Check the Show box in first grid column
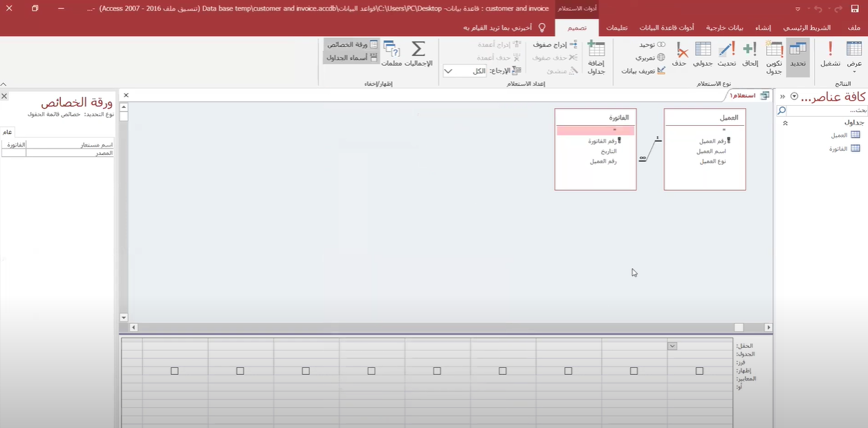The image size is (868, 428). tap(699, 371)
